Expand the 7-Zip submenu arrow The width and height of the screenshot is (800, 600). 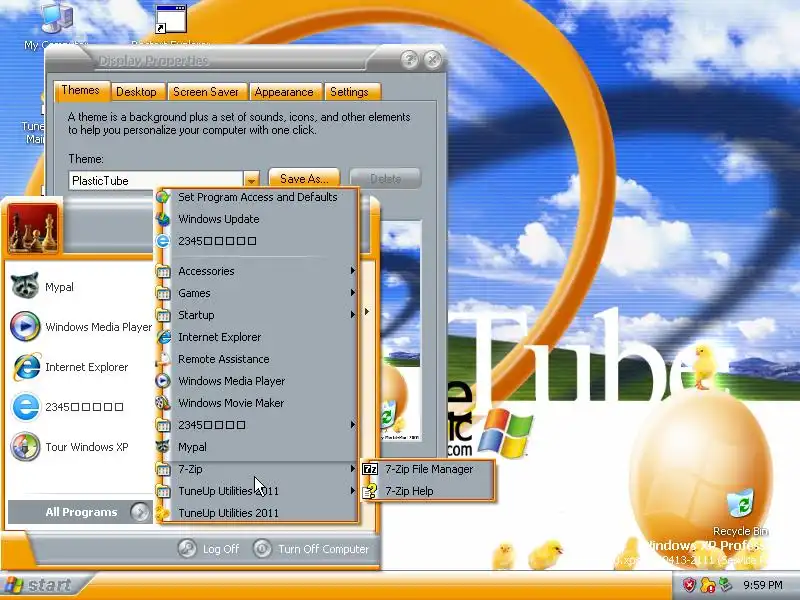(x=352, y=468)
